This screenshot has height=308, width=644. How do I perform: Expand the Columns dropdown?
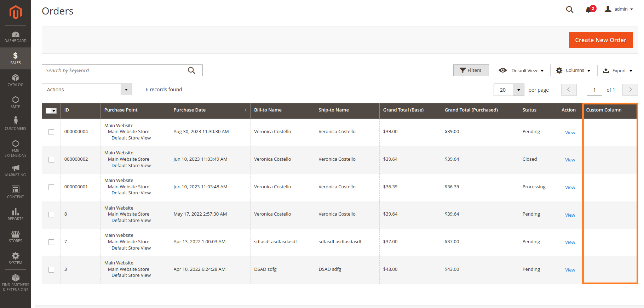[573, 70]
